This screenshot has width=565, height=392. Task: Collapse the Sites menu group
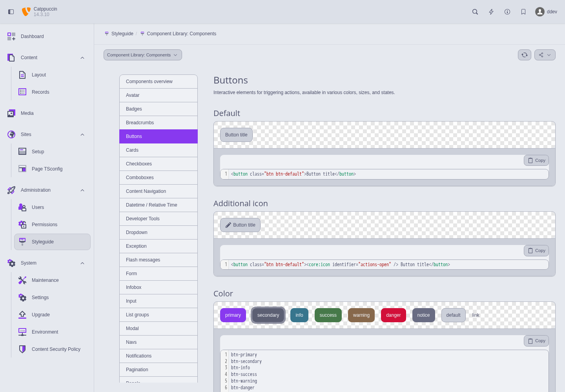[x=82, y=134]
